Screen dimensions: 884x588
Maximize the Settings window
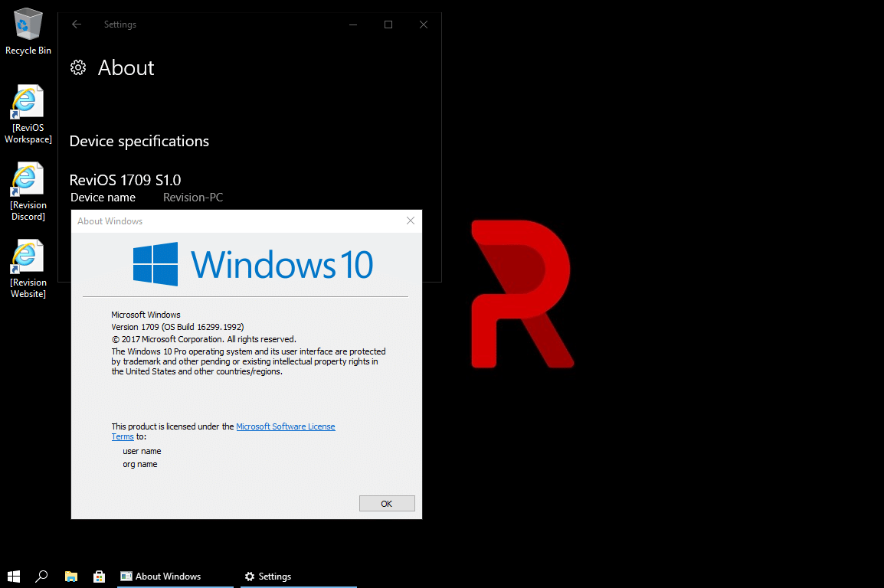pyautogui.click(x=388, y=24)
